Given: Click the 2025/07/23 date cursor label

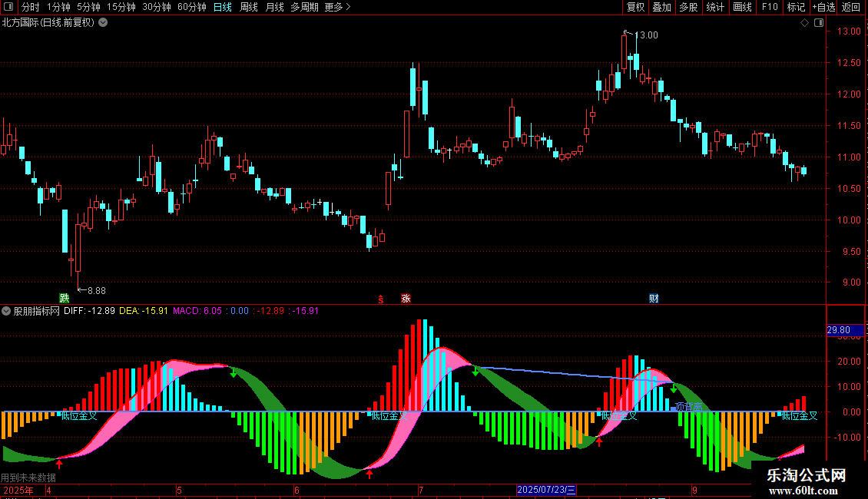Looking at the screenshot, I should coord(546,490).
